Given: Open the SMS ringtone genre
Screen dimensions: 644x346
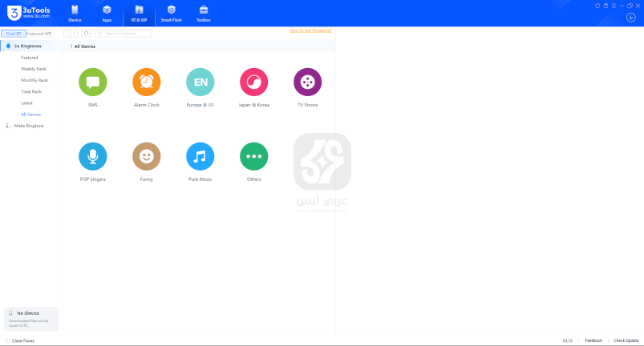Looking at the screenshot, I should point(93,82).
